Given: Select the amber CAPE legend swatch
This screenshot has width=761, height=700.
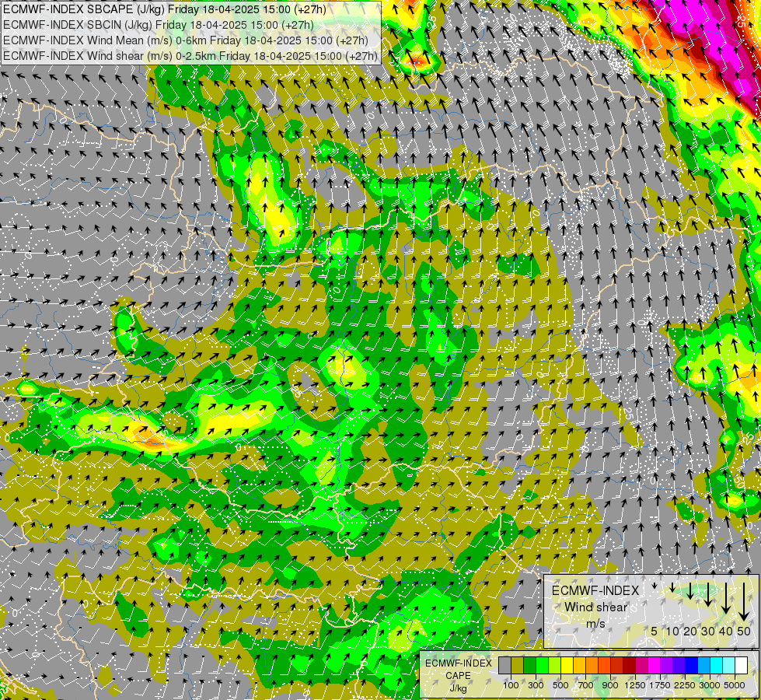Looking at the screenshot, I should coord(579,666).
